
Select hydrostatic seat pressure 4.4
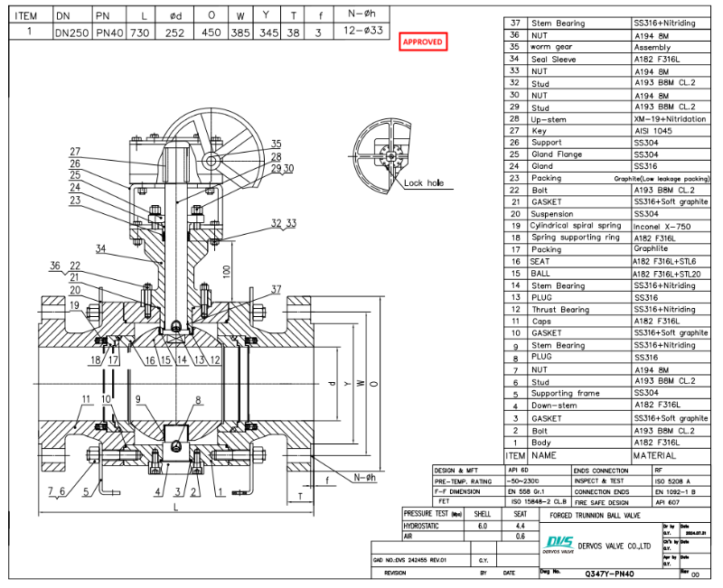tap(521, 526)
